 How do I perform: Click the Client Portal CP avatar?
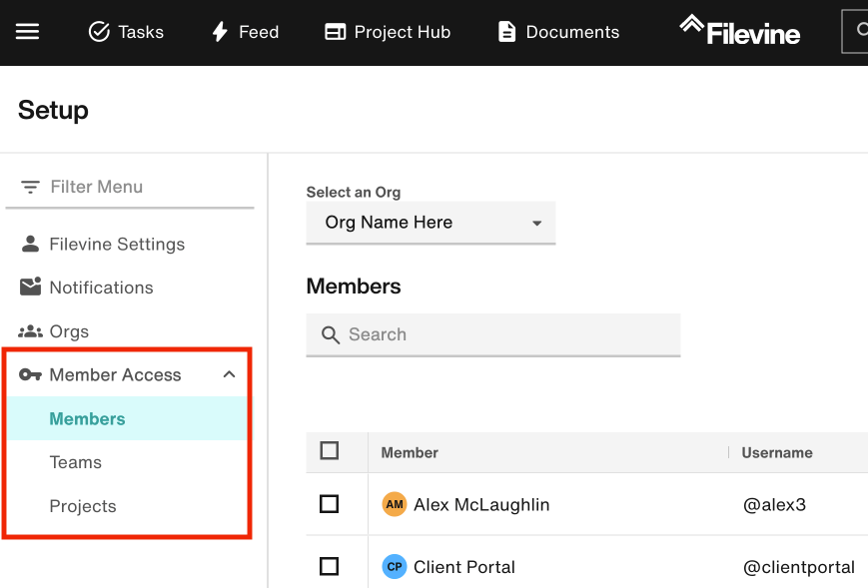coord(395,566)
